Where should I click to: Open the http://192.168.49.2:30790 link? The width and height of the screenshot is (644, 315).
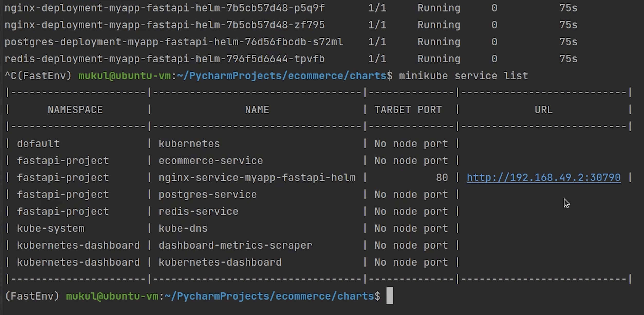click(x=544, y=178)
